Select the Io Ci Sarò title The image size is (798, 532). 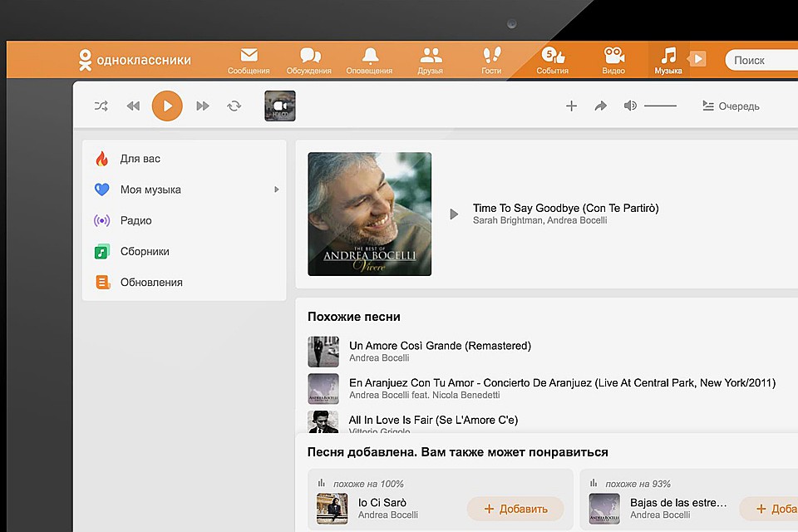click(x=382, y=502)
